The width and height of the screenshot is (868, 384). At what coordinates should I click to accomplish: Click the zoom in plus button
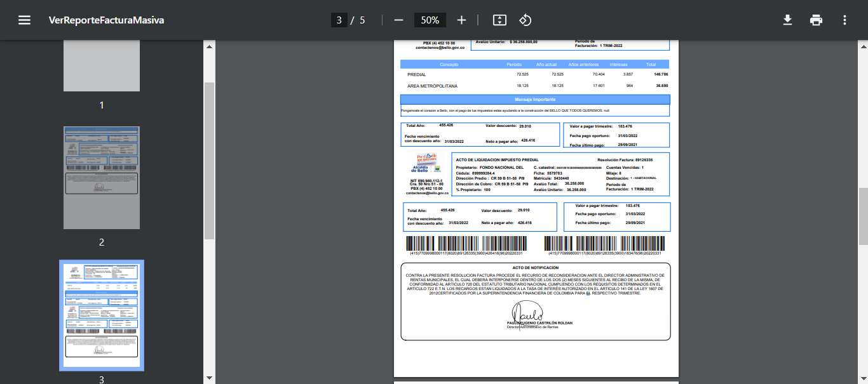[x=461, y=20]
